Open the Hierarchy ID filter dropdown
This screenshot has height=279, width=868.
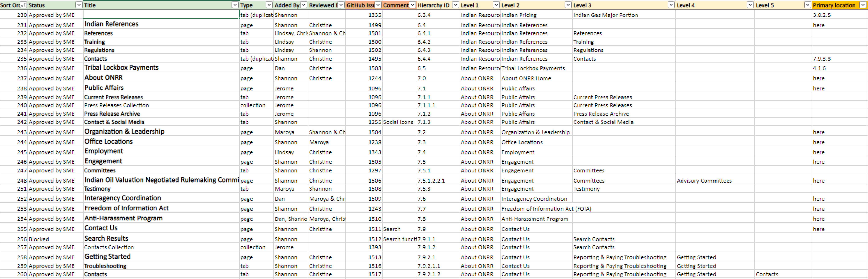click(x=455, y=5)
